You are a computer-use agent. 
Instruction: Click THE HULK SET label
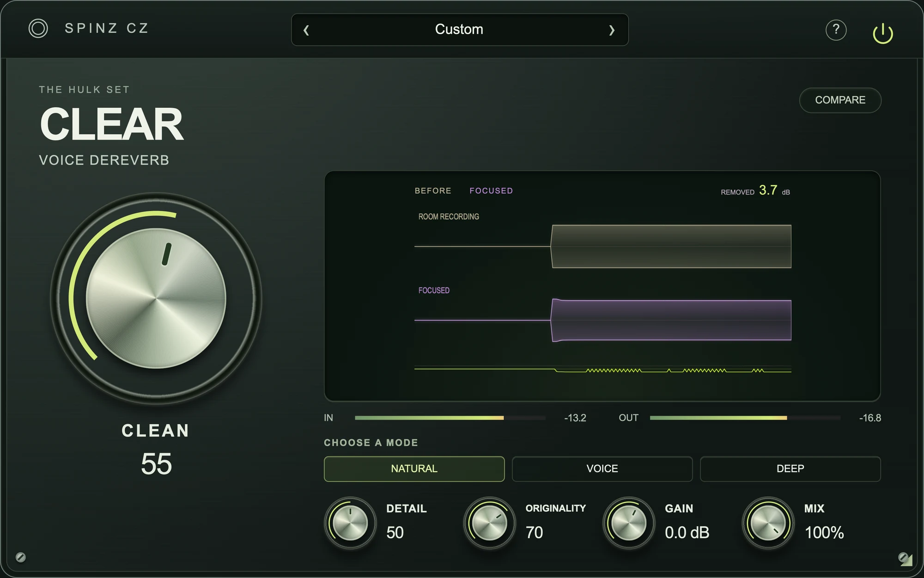[x=84, y=90]
